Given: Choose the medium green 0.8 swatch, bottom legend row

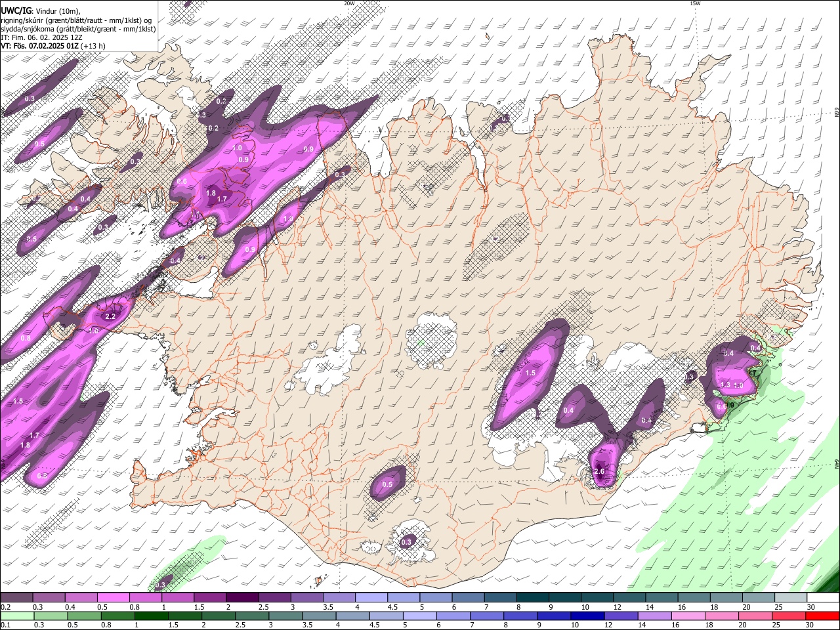Looking at the screenshot, I should point(117,616).
